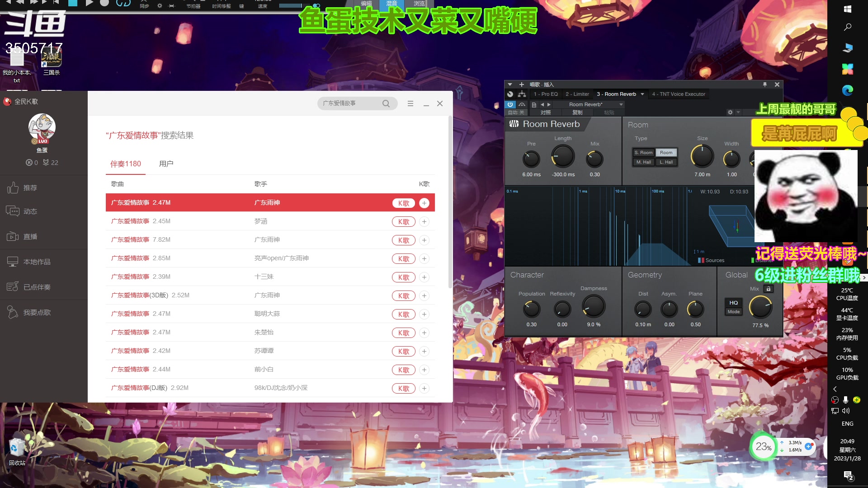Open the preset file icon in Room Reverb
Image resolution: width=868 pixels, height=488 pixels.
(534, 104)
